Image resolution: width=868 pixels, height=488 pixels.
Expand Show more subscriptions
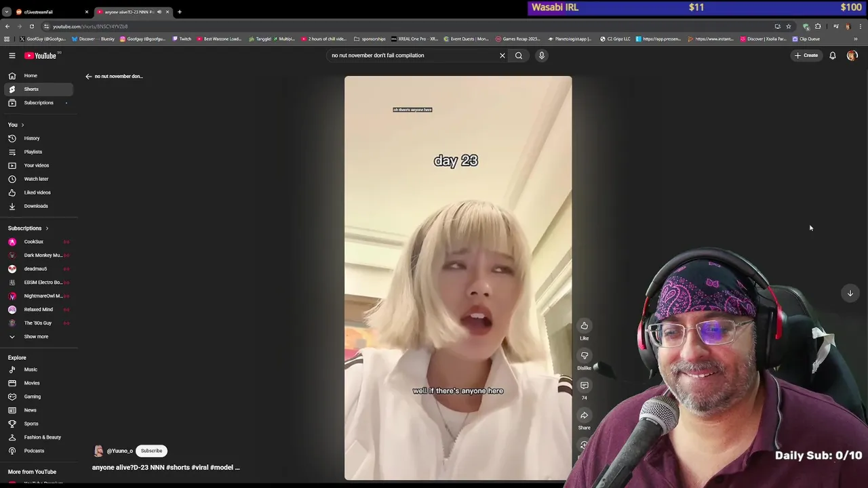point(39,337)
